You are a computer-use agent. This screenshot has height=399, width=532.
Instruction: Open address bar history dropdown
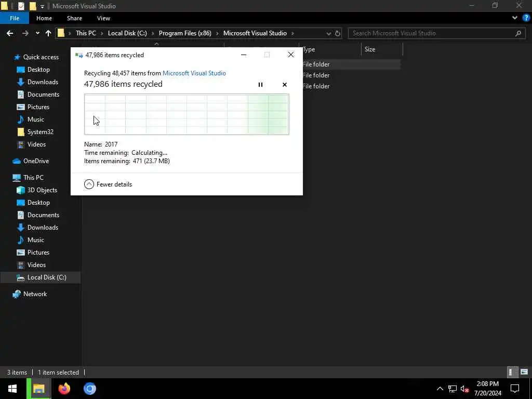[x=328, y=33]
